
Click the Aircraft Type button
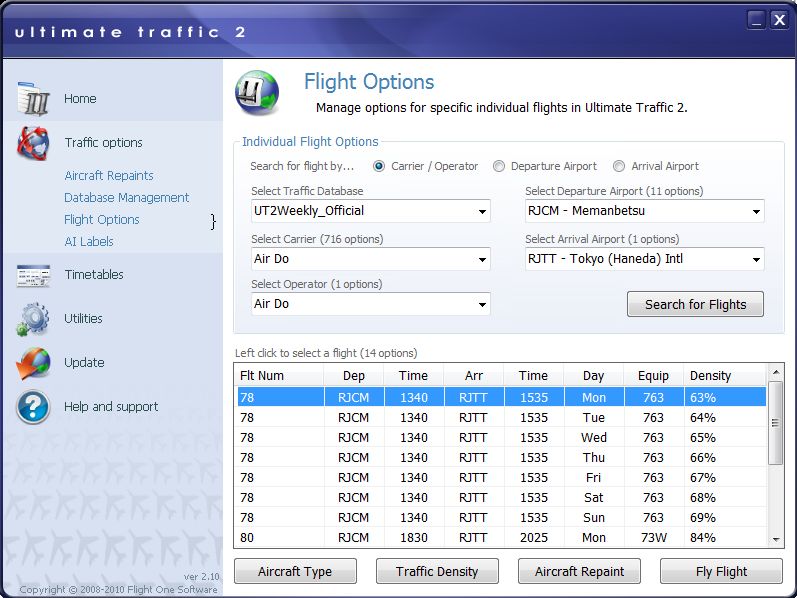tap(295, 571)
